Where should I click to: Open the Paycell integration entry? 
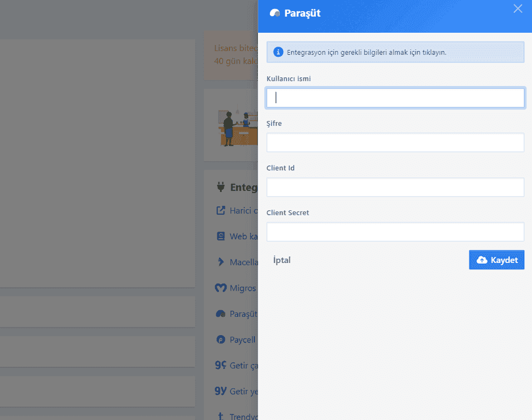click(242, 340)
